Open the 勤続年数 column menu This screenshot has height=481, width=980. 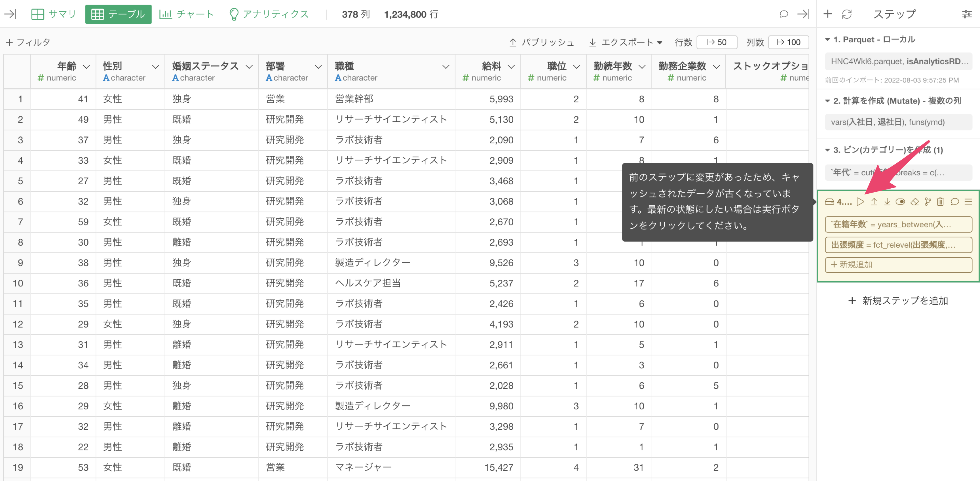[x=642, y=67]
